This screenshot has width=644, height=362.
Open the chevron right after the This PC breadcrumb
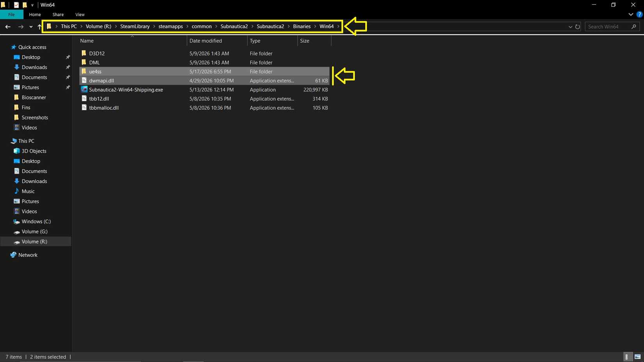[x=81, y=27]
